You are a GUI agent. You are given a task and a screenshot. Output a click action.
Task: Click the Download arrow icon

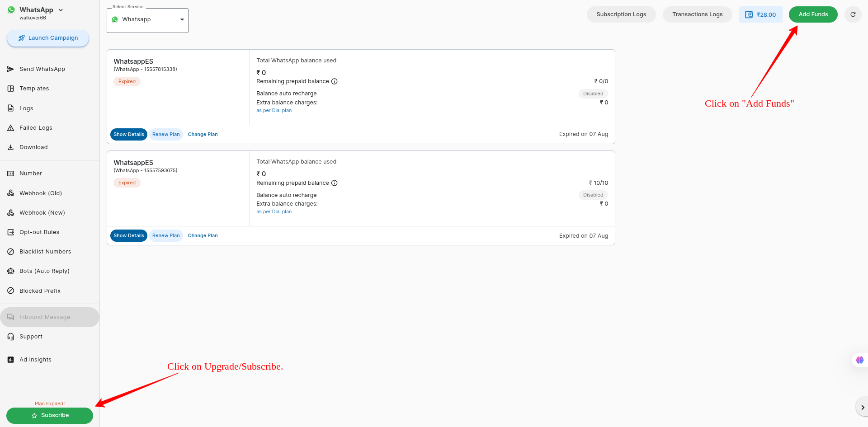(x=10, y=147)
